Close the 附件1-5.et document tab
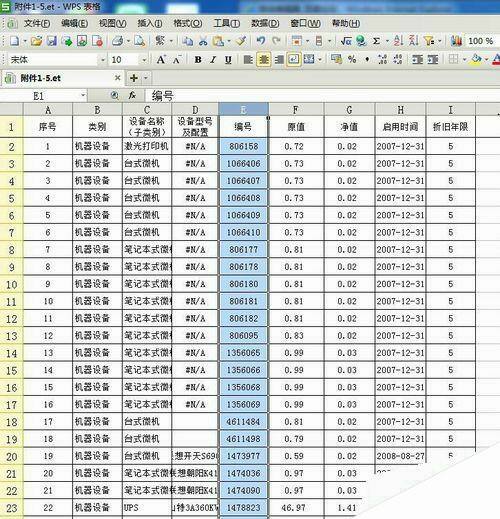 117,78
